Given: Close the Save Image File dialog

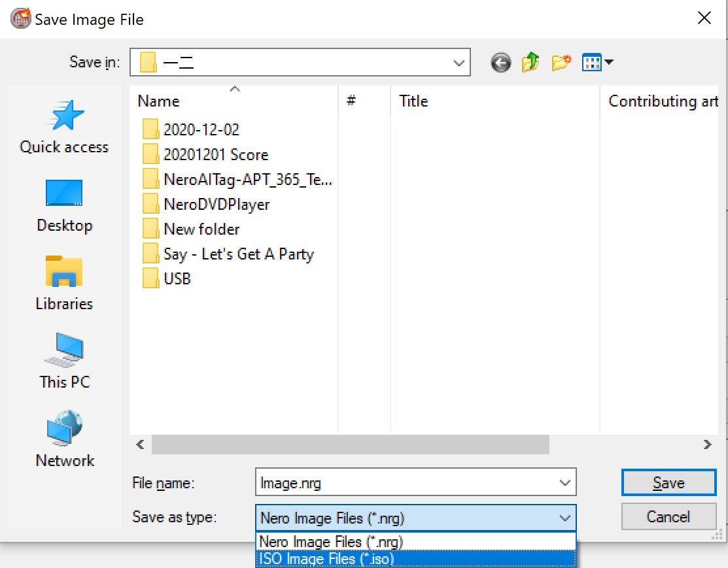Looking at the screenshot, I should click(704, 18).
